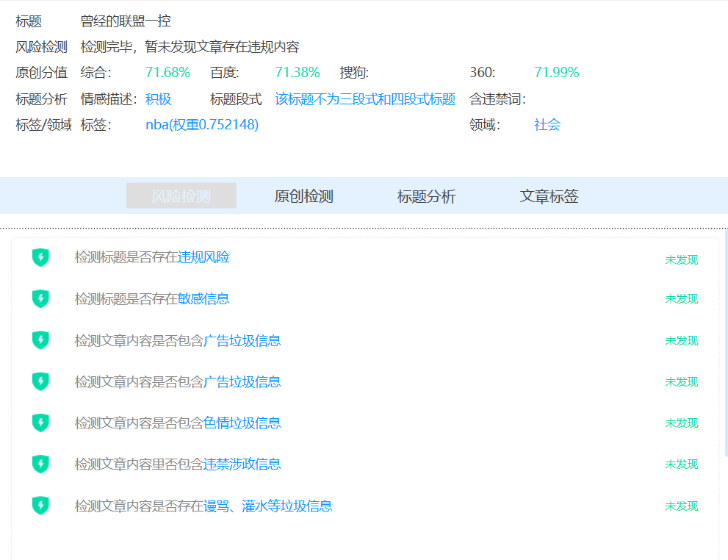Click 该标题不为三段式和四段式标题 text
Screen dimensions: 728x560
[x=365, y=99]
